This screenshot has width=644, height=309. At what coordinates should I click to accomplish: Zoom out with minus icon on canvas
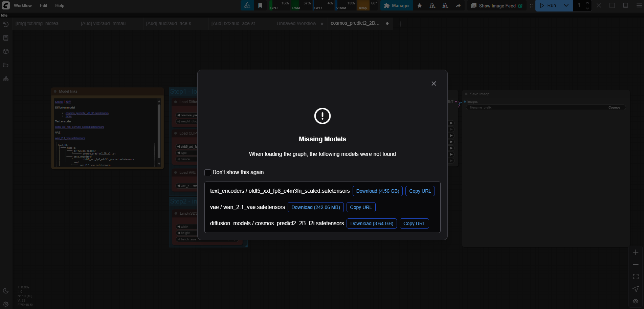click(x=636, y=264)
